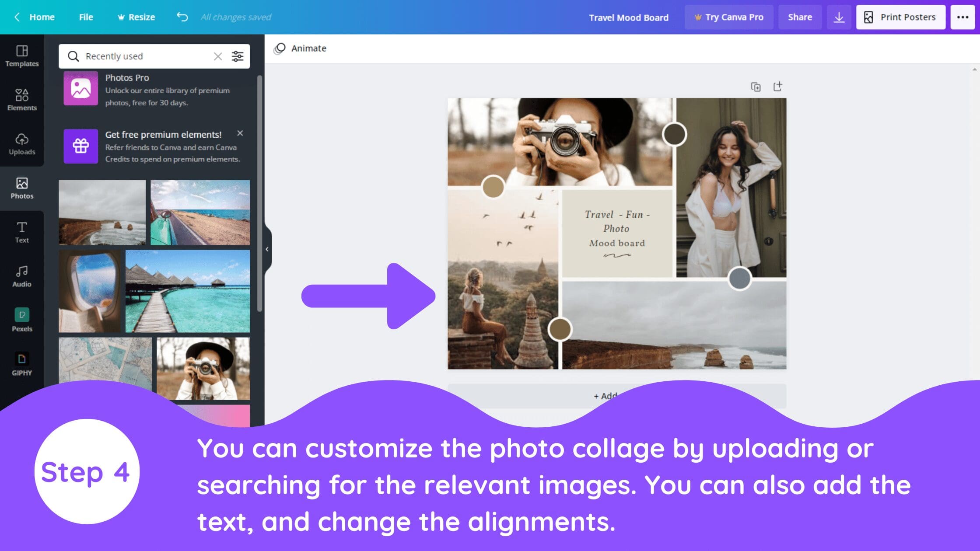This screenshot has width=980, height=551.
Task: Open the Elements panel
Action: [21, 100]
